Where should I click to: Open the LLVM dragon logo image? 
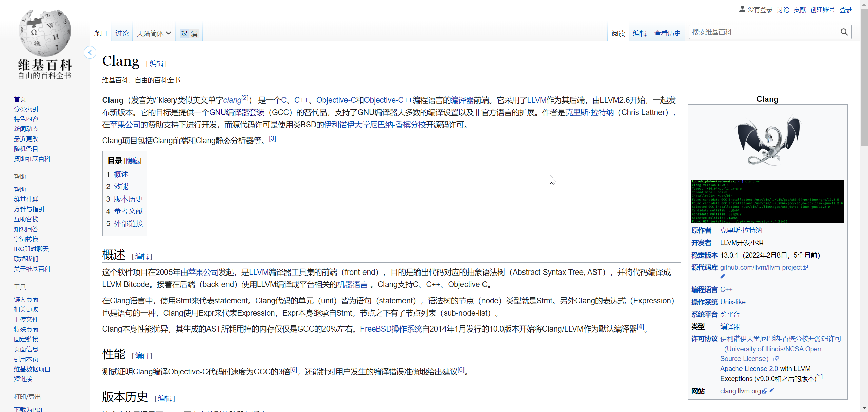tap(767, 141)
